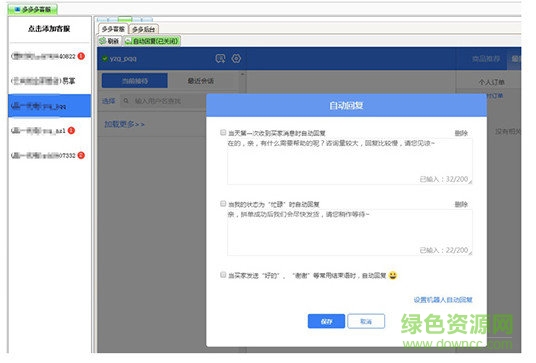
Task: Click the 刷新 refresh button
Action: [x=109, y=41]
